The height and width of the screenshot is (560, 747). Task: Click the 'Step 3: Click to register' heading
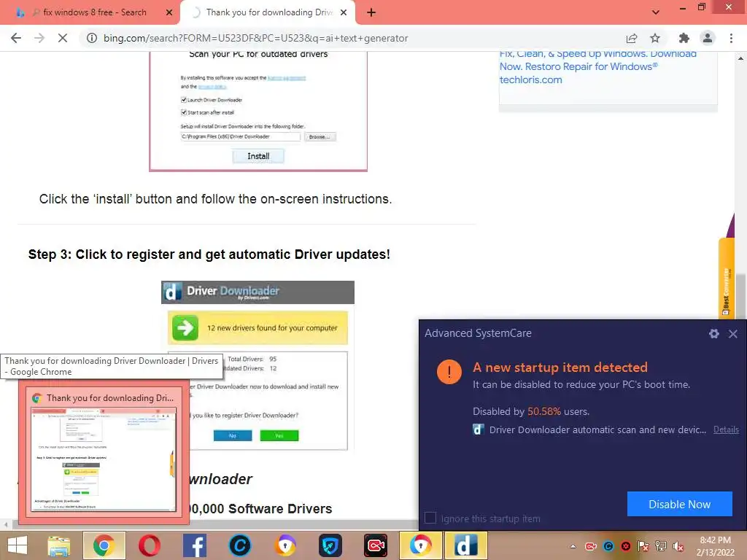click(x=209, y=254)
